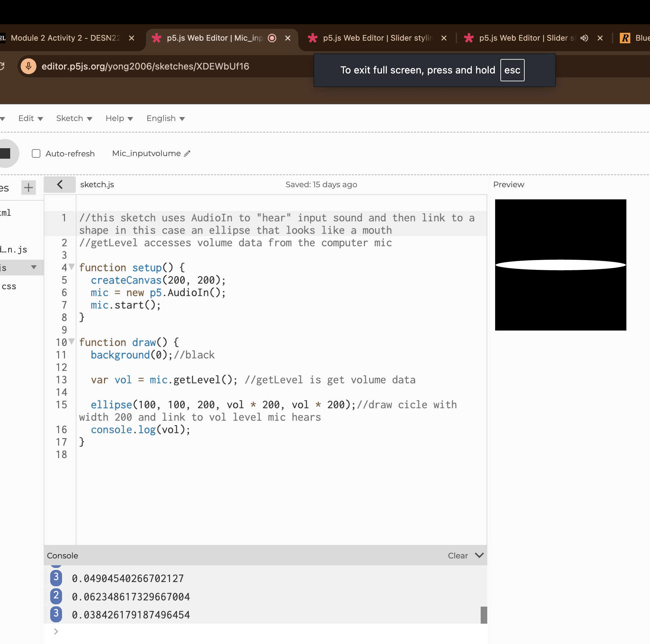This screenshot has height=644, width=650.
Task: Click the Console panel header label
Action: click(x=63, y=555)
